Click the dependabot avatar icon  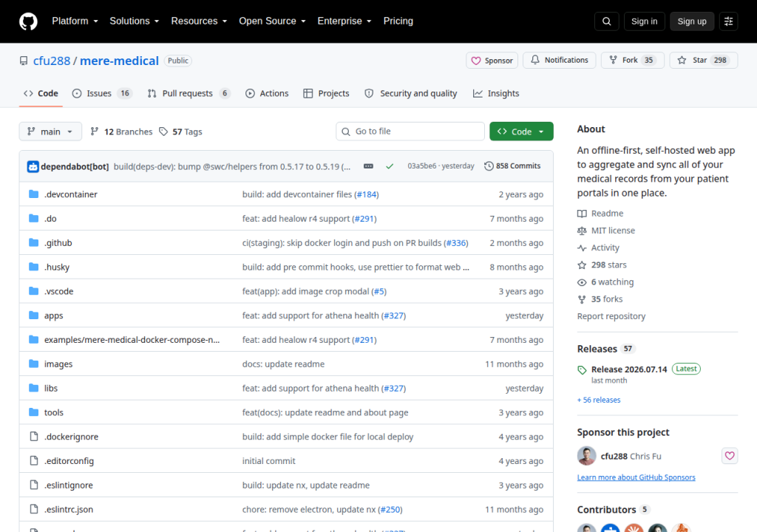33,166
